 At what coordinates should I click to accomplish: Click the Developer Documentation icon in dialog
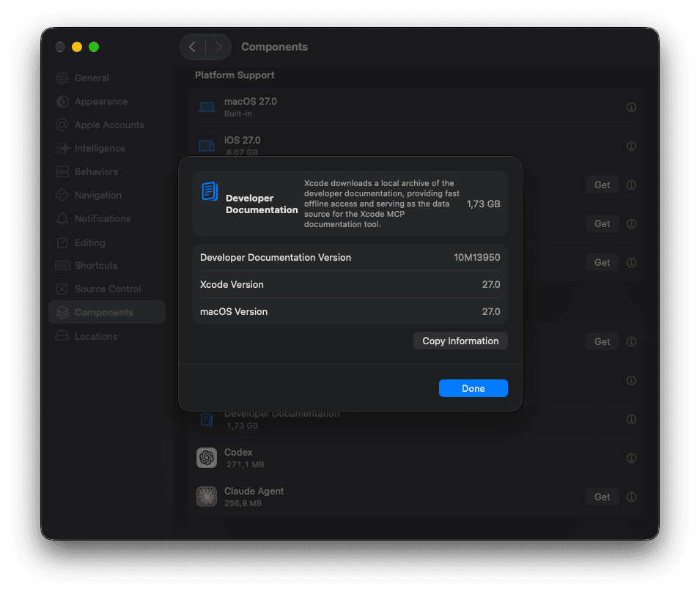coord(210,191)
